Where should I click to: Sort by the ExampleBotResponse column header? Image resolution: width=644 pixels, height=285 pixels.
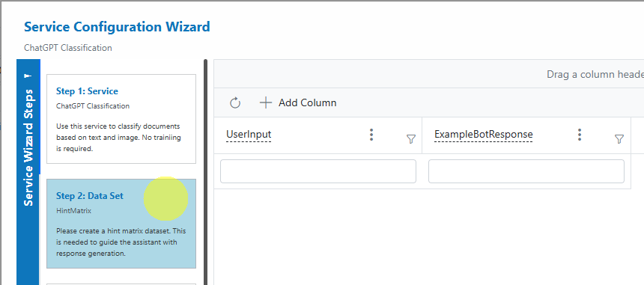point(484,135)
